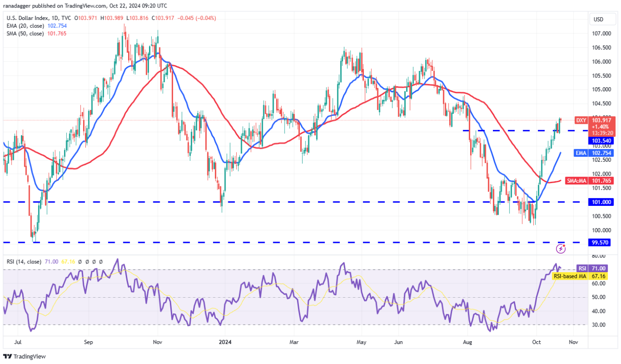
Task: Click the Sep label on time axis
Action: 89,342
